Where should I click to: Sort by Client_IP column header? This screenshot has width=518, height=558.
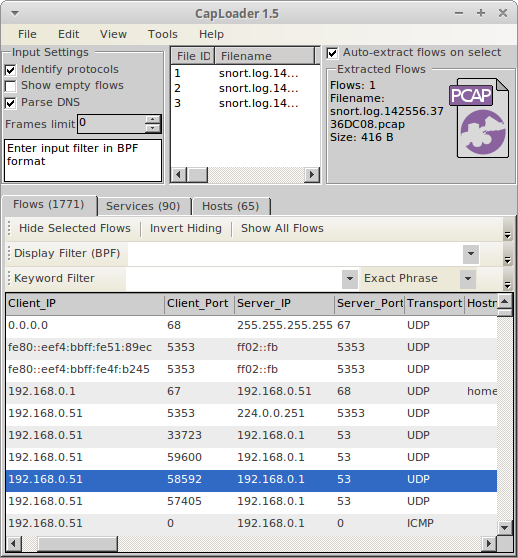click(85, 304)
